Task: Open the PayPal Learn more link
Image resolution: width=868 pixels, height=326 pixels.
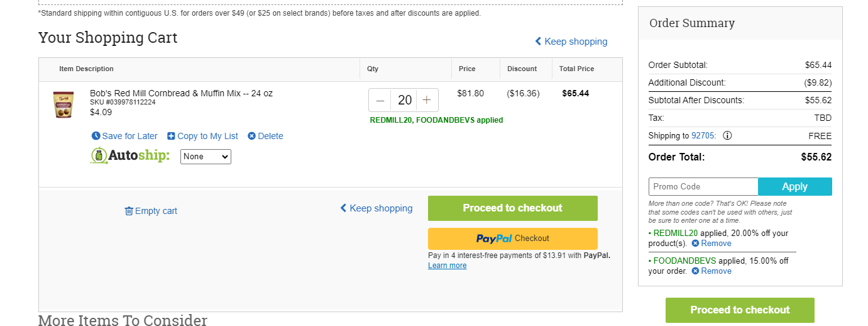Action: (x=448, y=266)
